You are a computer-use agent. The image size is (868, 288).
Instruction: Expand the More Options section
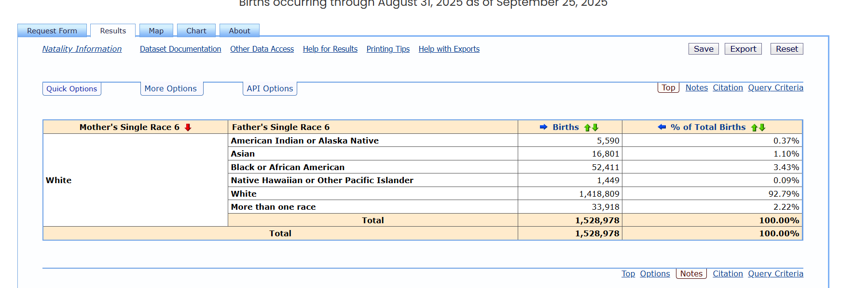point(171,89)
